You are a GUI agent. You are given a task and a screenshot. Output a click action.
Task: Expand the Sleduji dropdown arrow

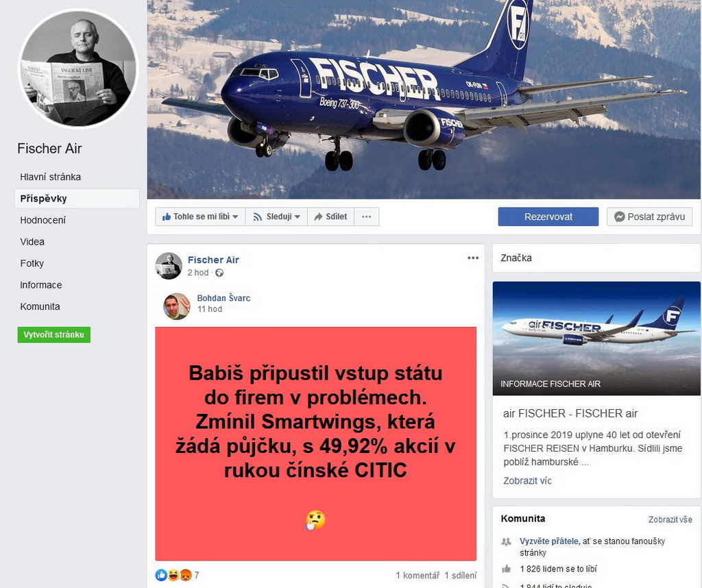tap(297, 217)
